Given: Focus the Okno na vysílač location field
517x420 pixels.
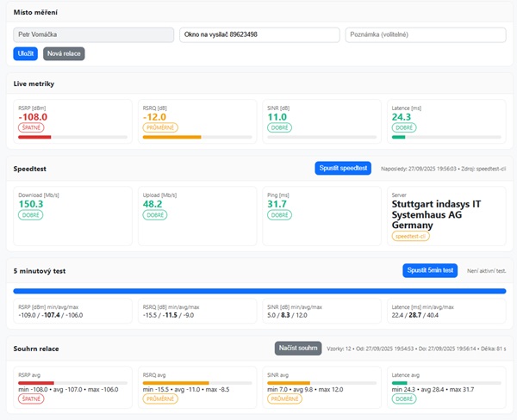Looking at the screenshot, I should (259, 34).
